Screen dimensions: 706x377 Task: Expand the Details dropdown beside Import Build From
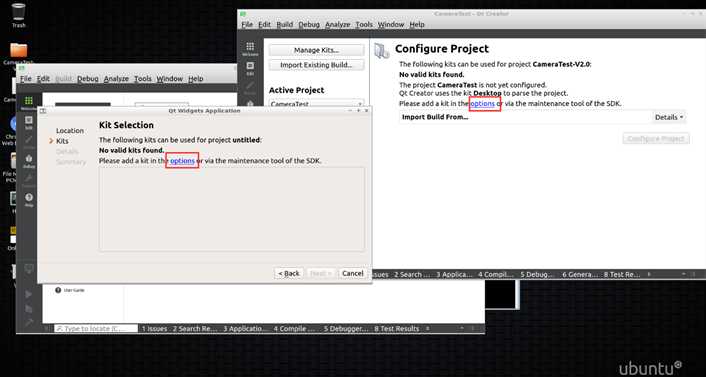tap(669, 117)
